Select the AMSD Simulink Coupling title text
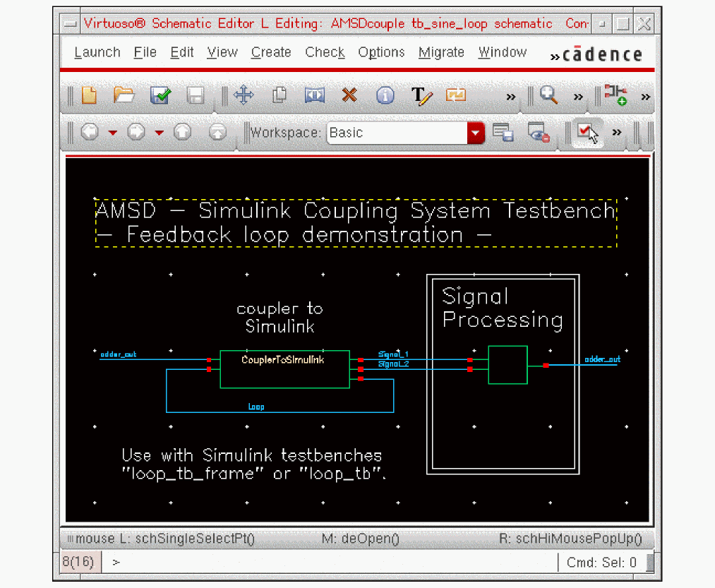The width and height of the screenshot is (715, 588). coord(356,223)
